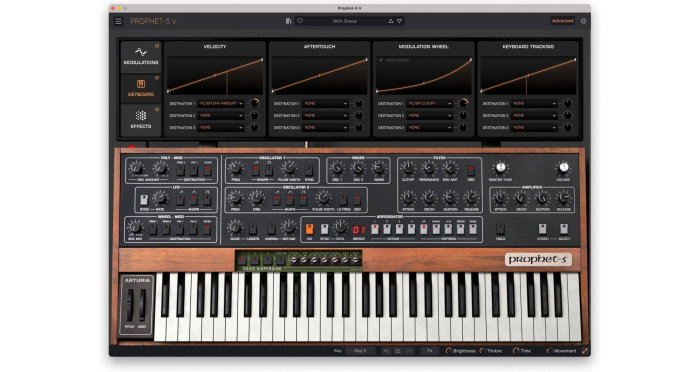
Task: Click the Modulation Wheel curve graph
Action: coord(424,75)
